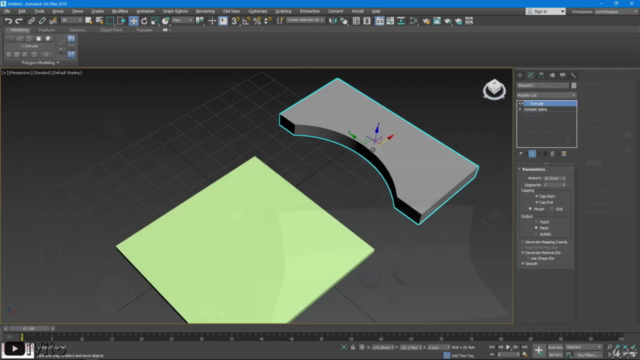Open the Modifiers menu

click(120, 11)
